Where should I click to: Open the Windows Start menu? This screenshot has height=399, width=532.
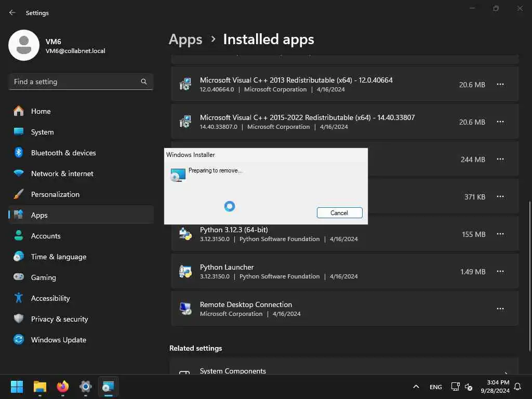pos(17,387)
